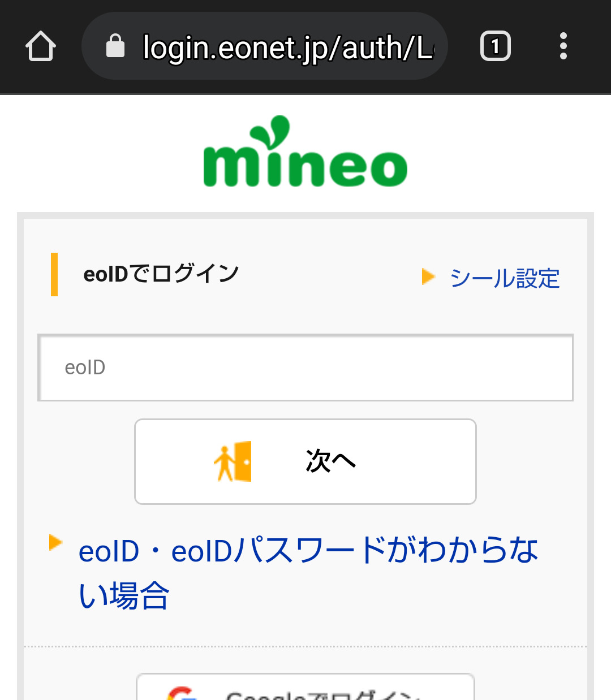
Task: Tap the browser home icon
Action: tap(41, 46)
